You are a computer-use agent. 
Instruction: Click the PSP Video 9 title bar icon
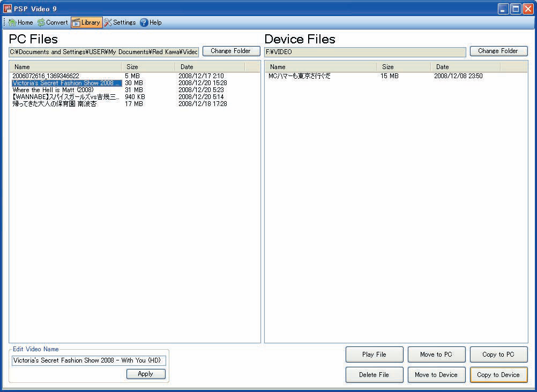tap(7, 9)
